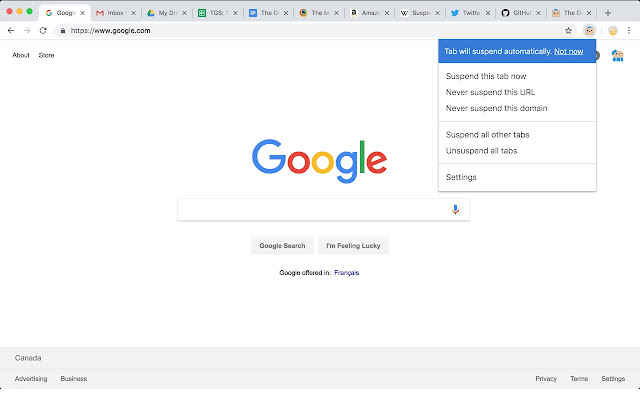
Task: Close the My Drive tab
Action: coord(184,13)
